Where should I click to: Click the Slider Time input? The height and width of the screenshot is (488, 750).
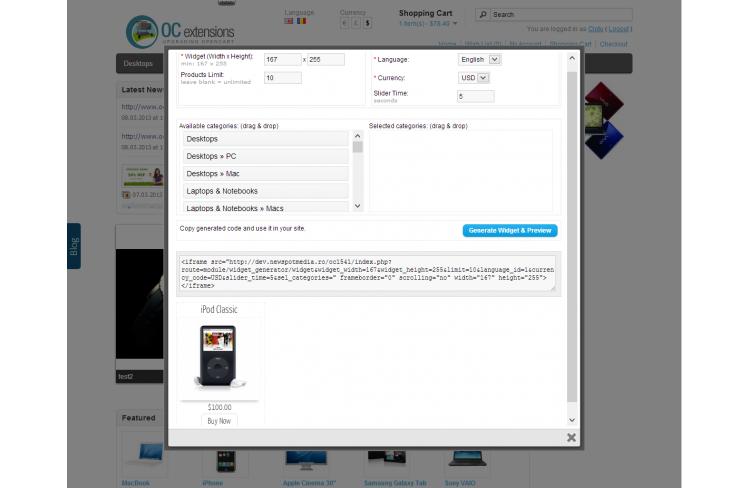(475, 96)
